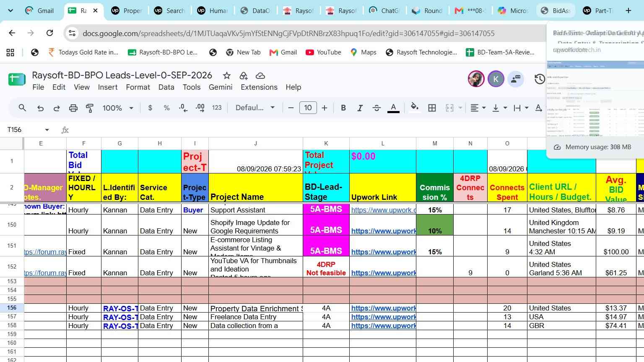Click the Search the menus magnifier icon

pyautogui.click(x=23, y=108)
